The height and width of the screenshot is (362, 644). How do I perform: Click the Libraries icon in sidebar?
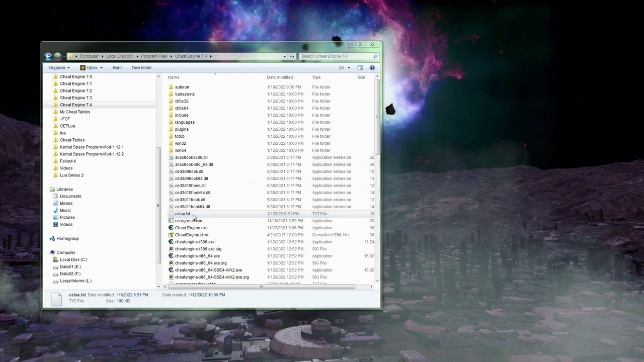click(52, 189)
